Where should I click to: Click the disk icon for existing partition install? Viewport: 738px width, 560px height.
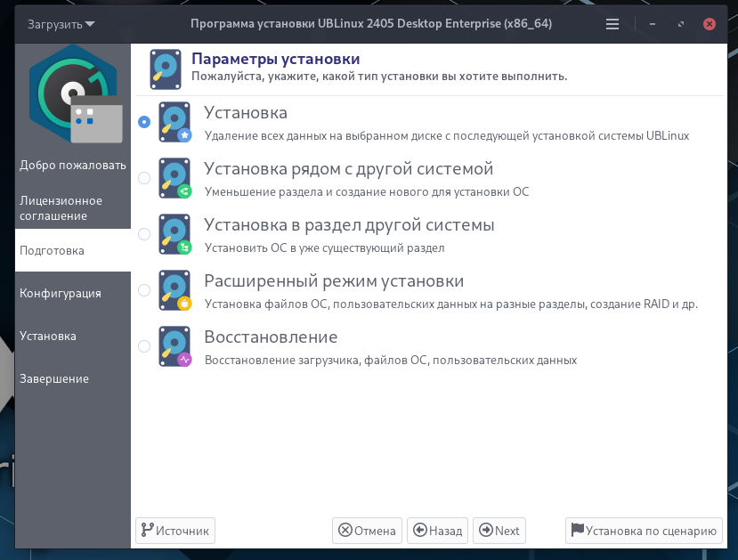click(x=174, y=234)
